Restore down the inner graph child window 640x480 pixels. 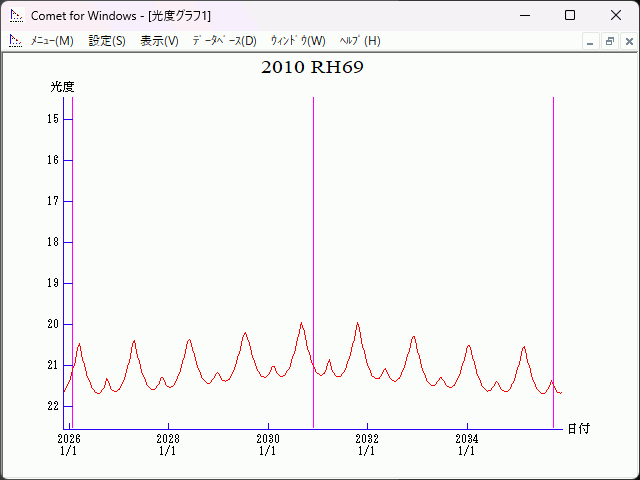pos(609,41)
